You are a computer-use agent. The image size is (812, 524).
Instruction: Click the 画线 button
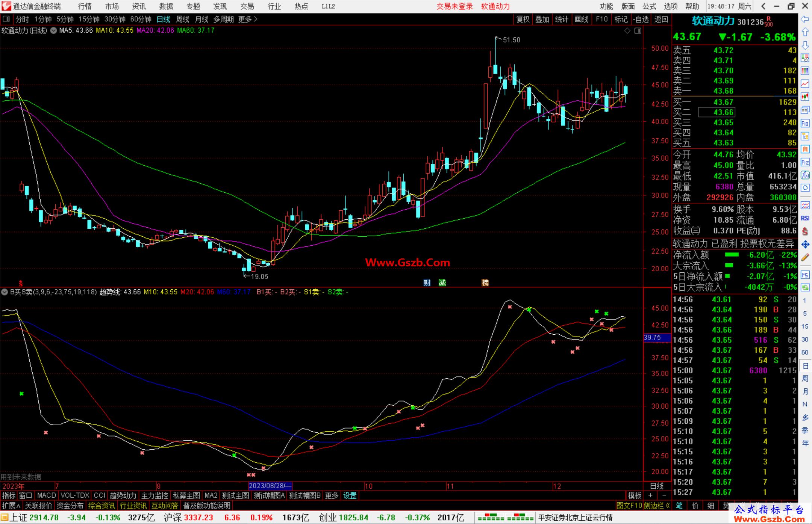[581, 19]
